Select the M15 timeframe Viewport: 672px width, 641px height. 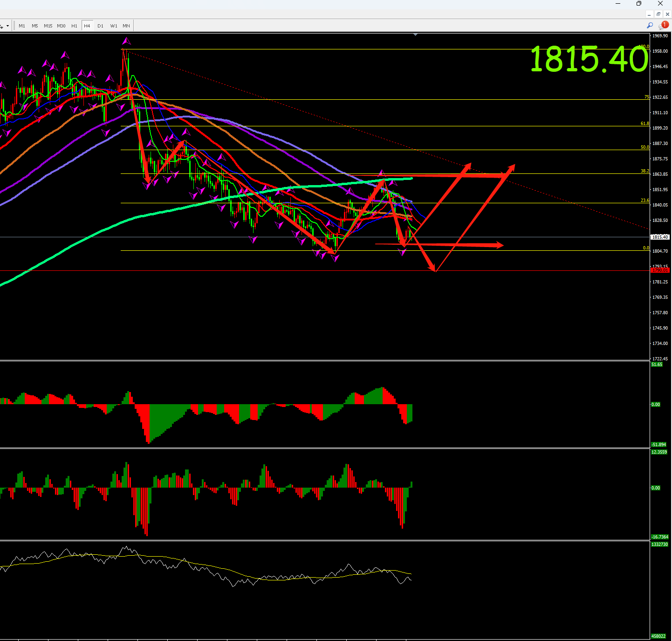tap(48, 26)
